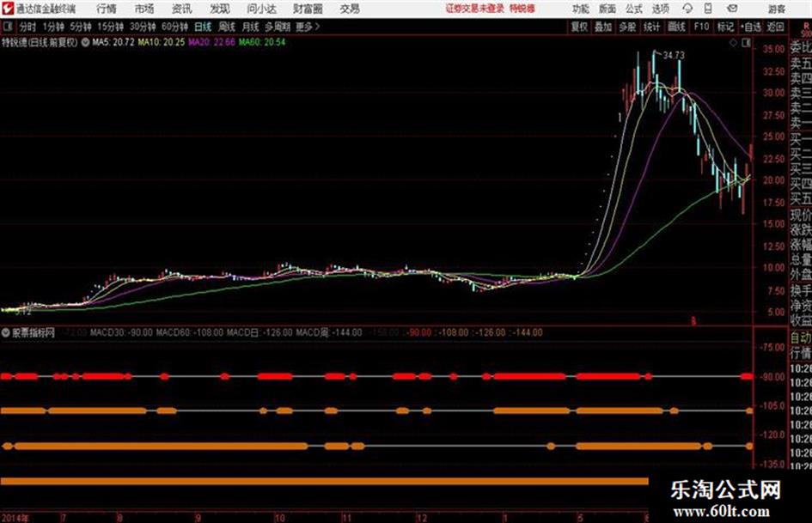Open the 交易 menu
The width and height of the screenshot is (812, 523).
tap(350, 9)
